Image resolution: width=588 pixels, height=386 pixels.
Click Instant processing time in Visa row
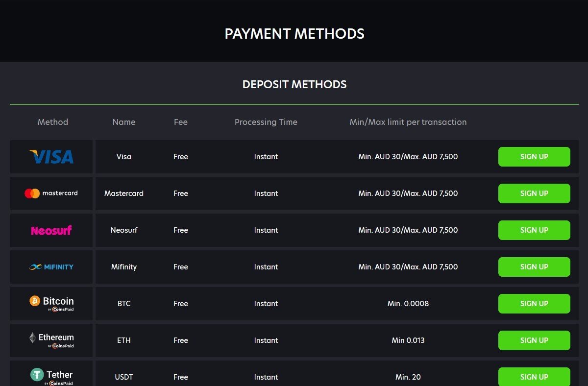pyautogui.click(x=266, y=157)
